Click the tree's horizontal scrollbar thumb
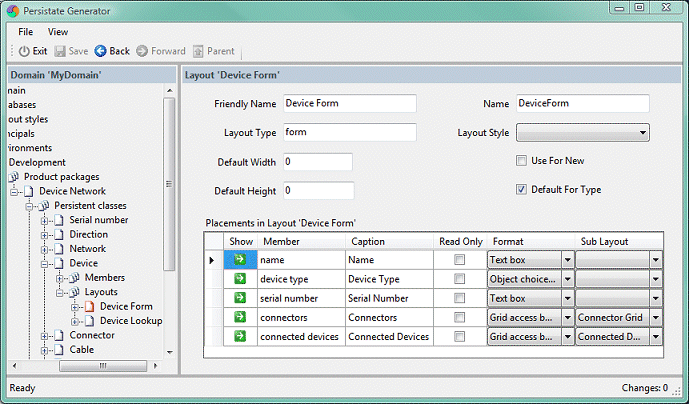This screenshot has height=404, width=689. coord(103,366)
